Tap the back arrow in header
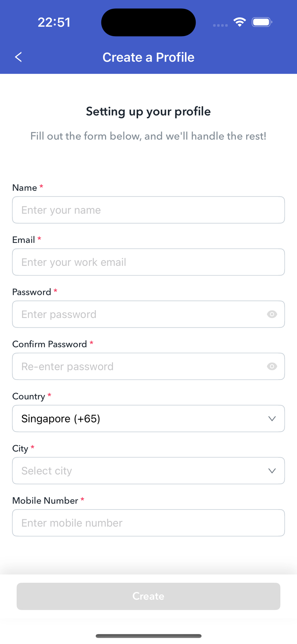Viewport: 297px width, 644px height. 18,57
